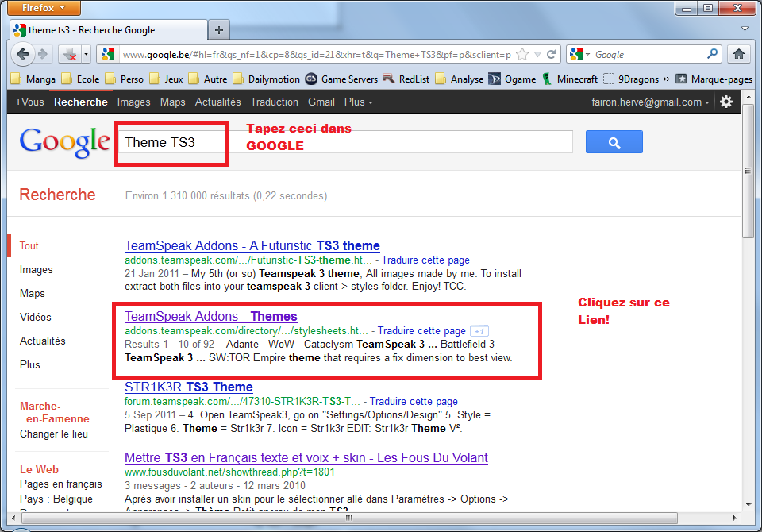Select Images in Google top bar
The image size is (762, 532).
point(133,102)
